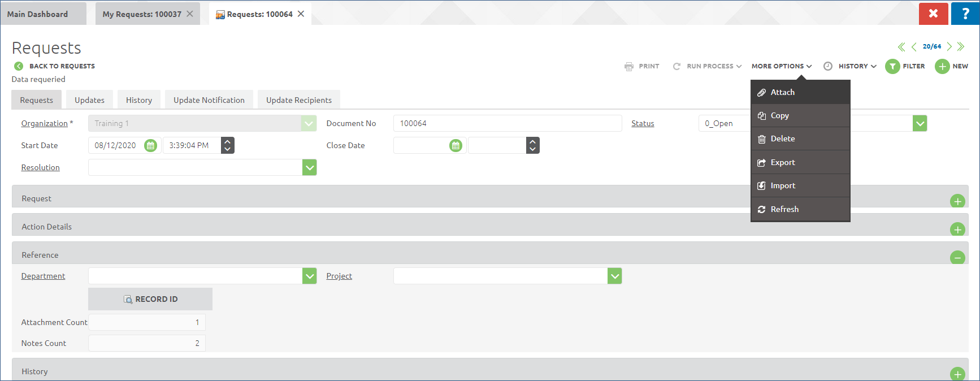Image resolution: width=980 pixels, height=381 pixels.
Task: Open the Close Date calendar picker
Action: (456, 146)
